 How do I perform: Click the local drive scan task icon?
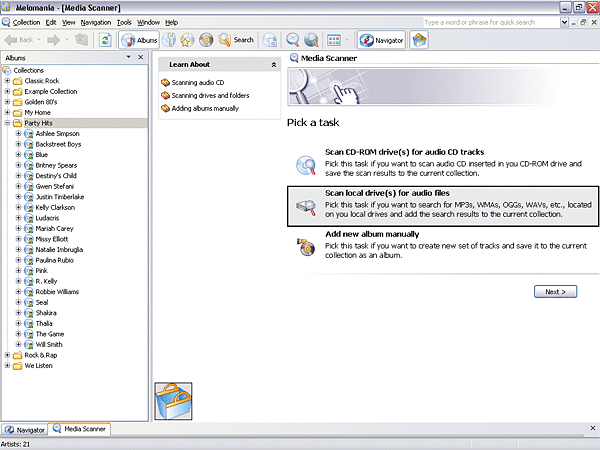coord(306,207)
